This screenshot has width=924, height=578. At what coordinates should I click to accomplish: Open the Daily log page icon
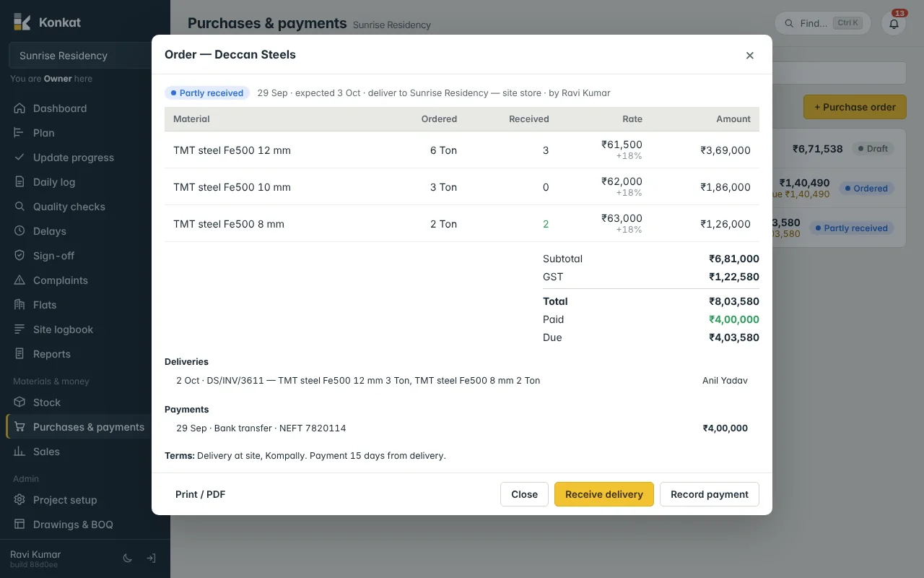point(19,182)
